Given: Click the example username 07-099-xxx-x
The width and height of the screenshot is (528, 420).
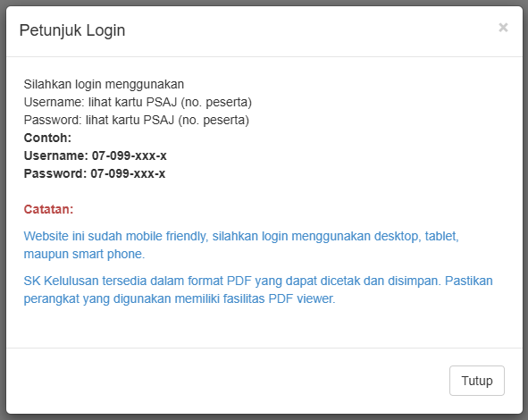Looking at the screenshot, I should tap(130, 155).
